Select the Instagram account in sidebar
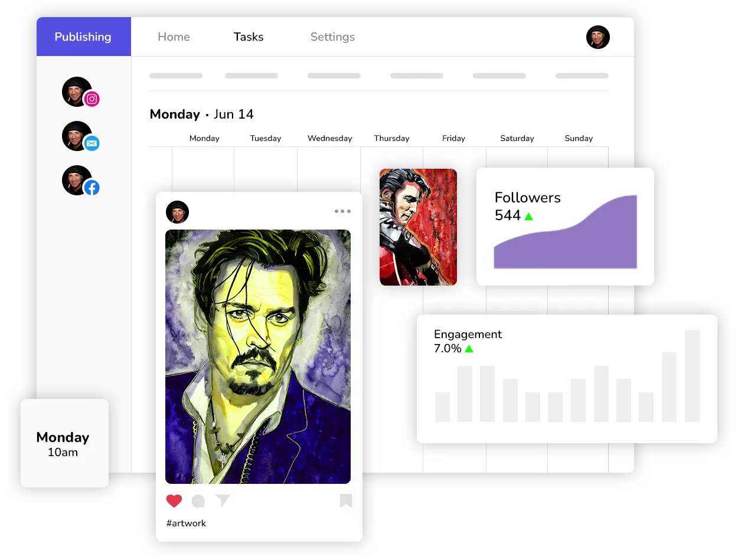This screenshot has height=560, width=738. point(80,92)
